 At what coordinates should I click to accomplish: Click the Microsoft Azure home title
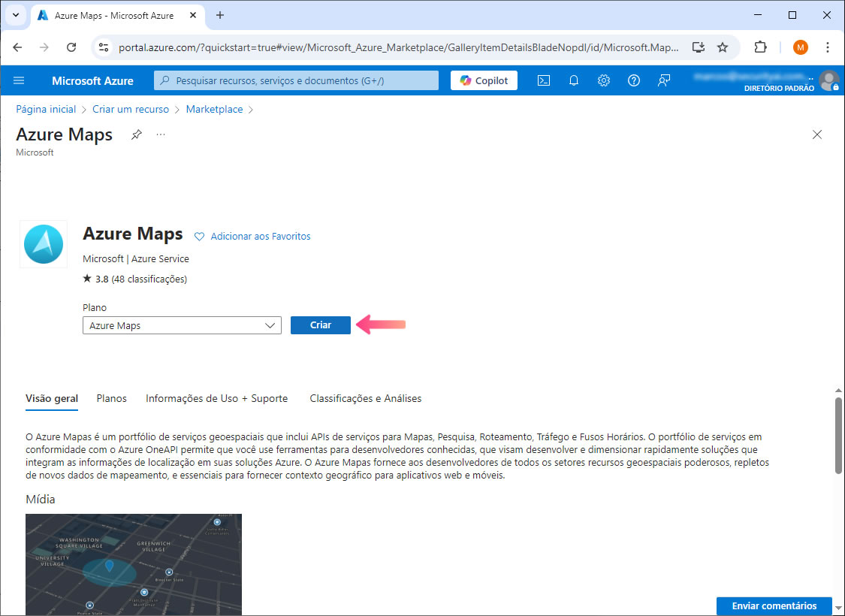tap(92, 81)
